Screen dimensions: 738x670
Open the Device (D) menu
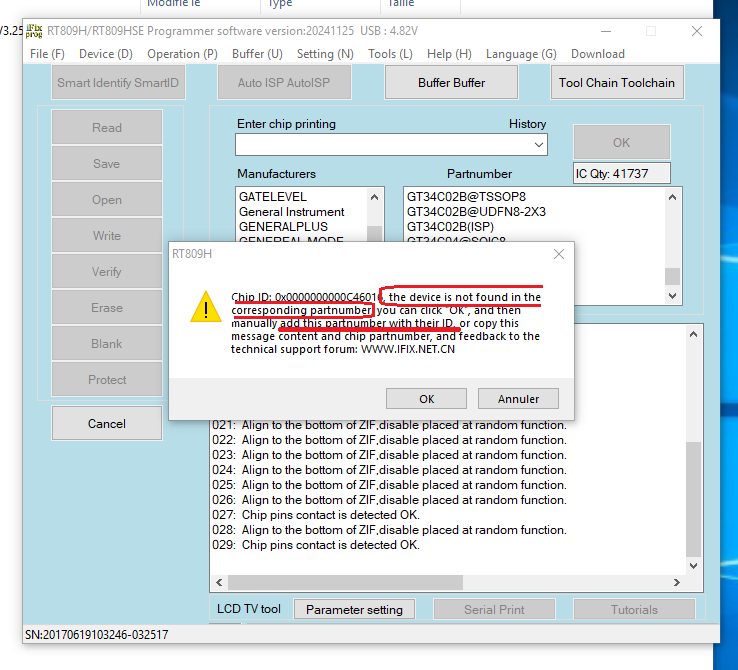point(106,54)
